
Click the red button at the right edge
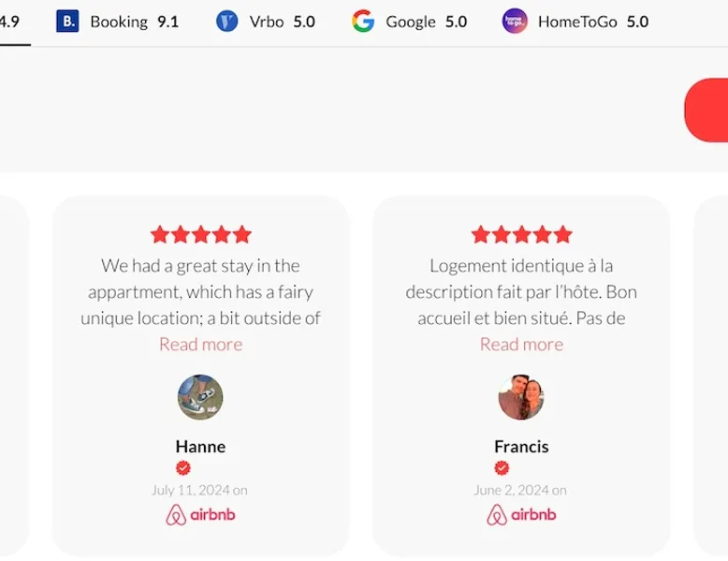[x=708, y=111]
